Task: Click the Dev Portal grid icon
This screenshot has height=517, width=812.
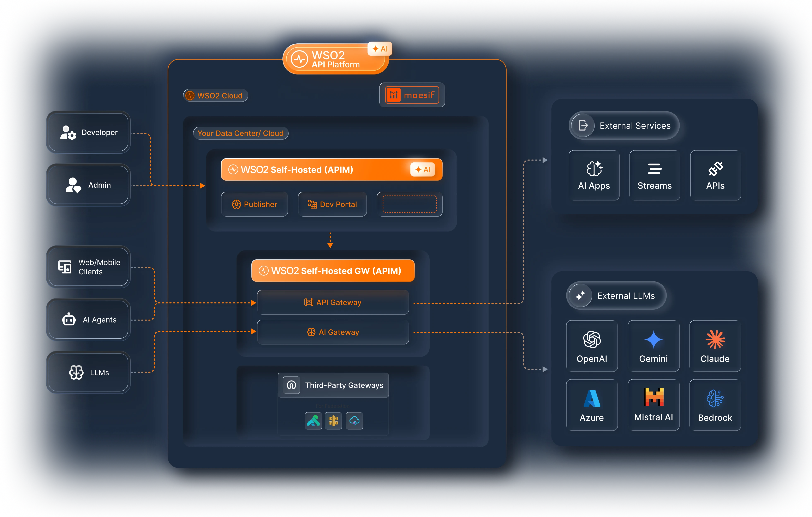Action: (312, 204)
